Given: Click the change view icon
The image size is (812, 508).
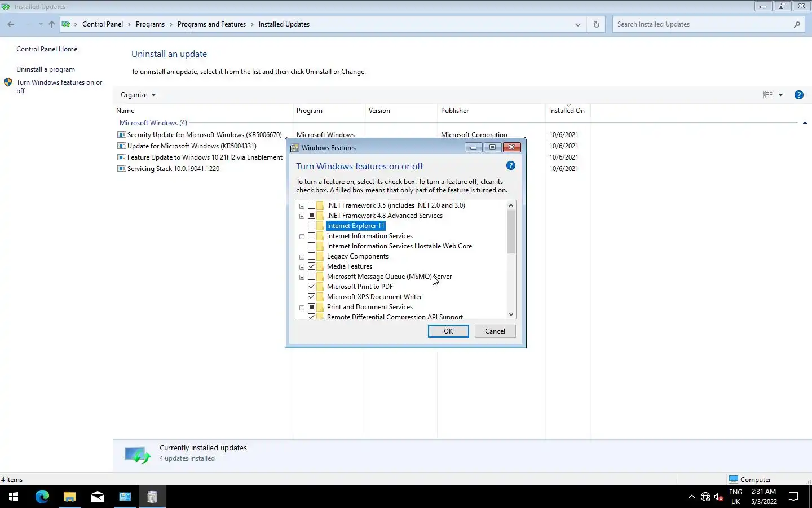Looking at the screenshot, I should [767, 95].
